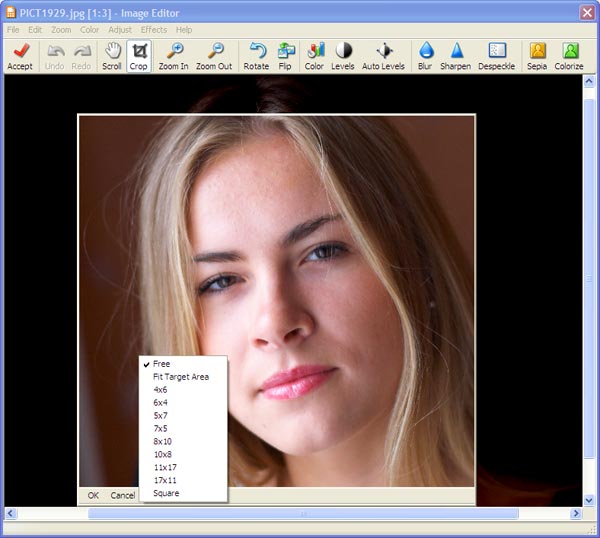
Task: Rotate the image with the Rotate tool
Action: 256,57
